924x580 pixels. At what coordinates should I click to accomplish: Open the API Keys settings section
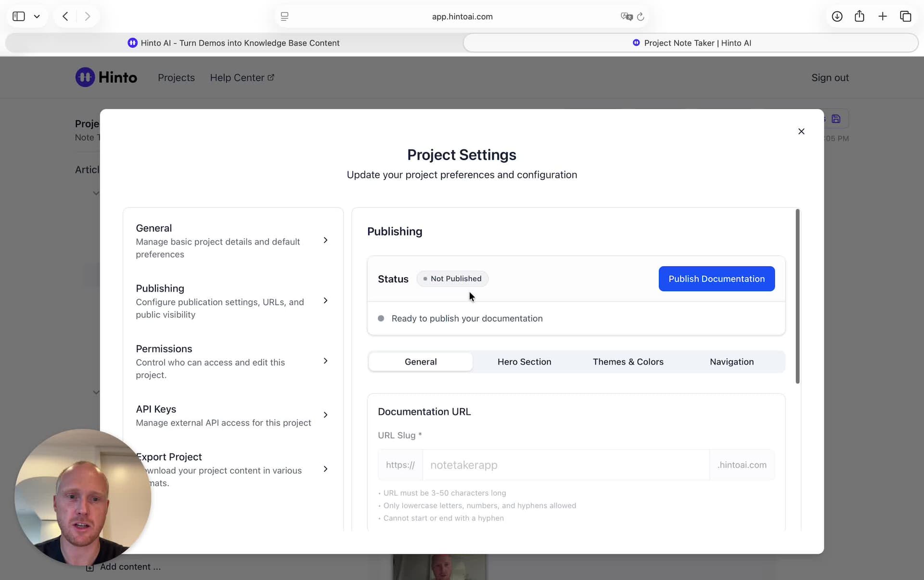tap(325, 415)
